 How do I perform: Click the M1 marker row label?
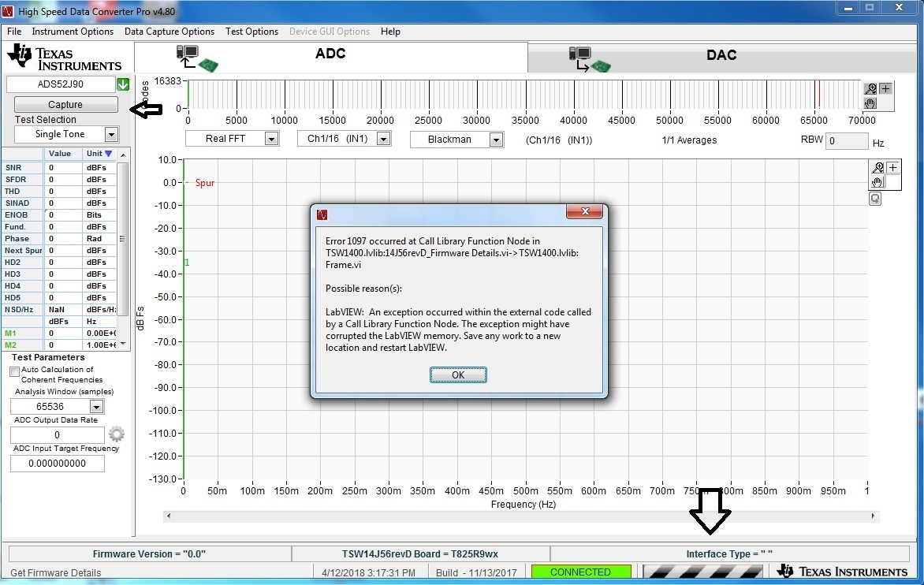pos(22,333)
